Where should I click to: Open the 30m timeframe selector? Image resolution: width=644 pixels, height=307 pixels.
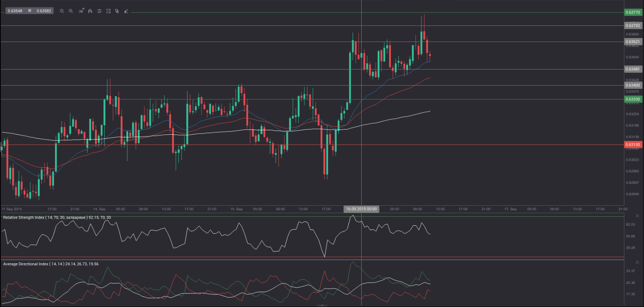click(81, 11)
